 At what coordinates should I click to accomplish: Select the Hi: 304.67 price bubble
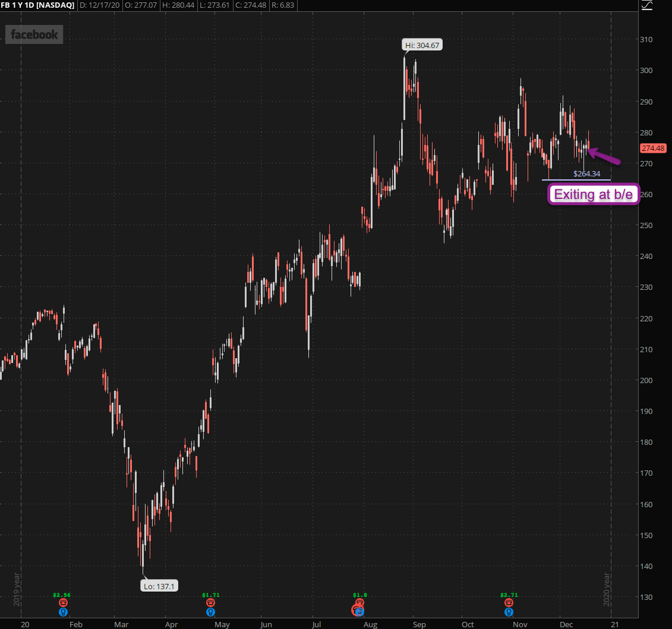pyautogui.click(x=422, y=45)
